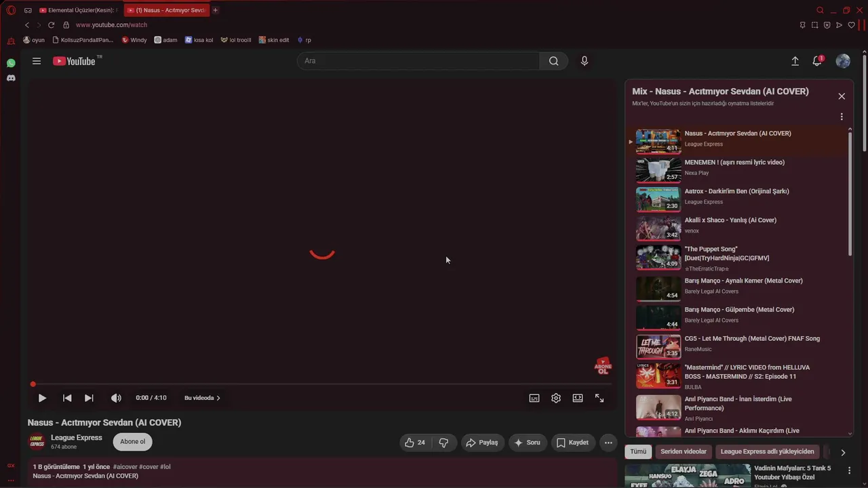Image resolution: width=868 pixels, height=488 pixels.
Task: Play 'Aatrox - Darkin'im Ben' from the playlist
Action: 742,199
